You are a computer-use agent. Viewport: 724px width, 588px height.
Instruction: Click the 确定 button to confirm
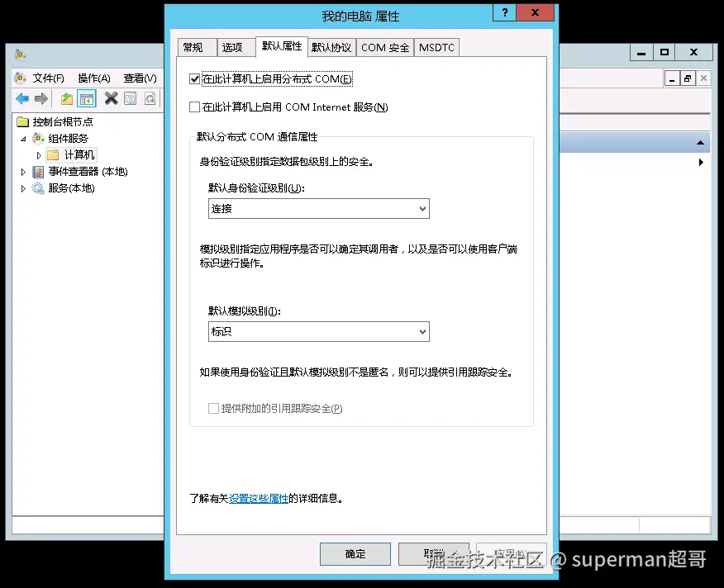(x=355, y=553)
